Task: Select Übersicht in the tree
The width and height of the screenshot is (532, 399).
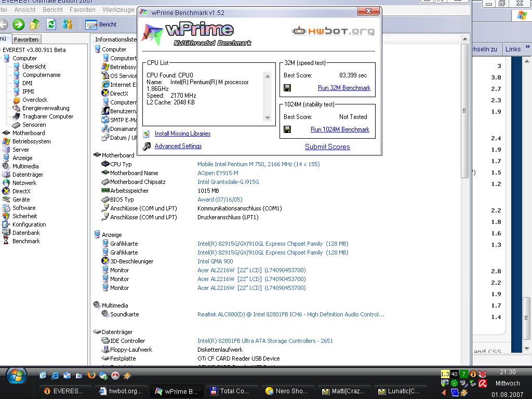Action: click(34, 66)
